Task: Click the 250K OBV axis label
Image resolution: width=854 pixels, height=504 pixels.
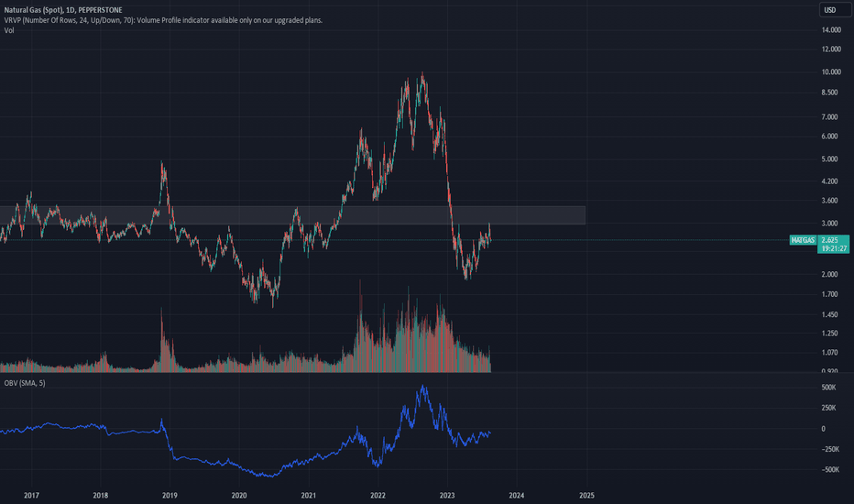Action: [x=828, y=408]
